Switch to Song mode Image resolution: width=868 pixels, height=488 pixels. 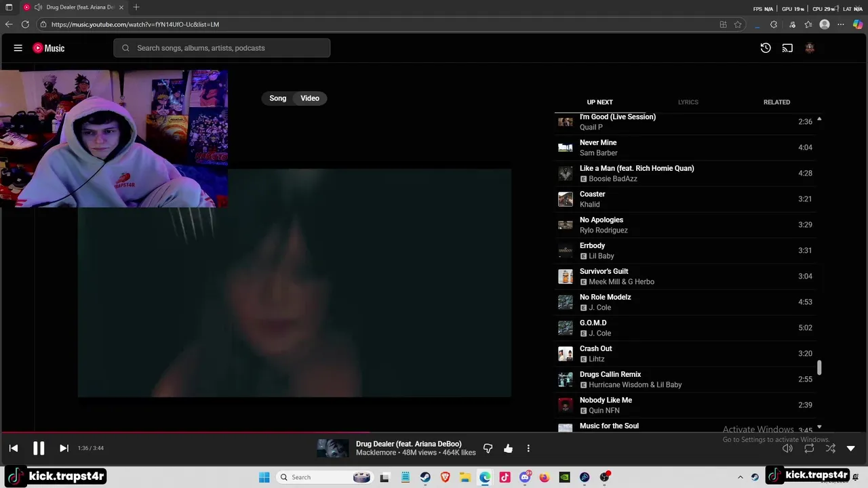(x=278, y=98)
